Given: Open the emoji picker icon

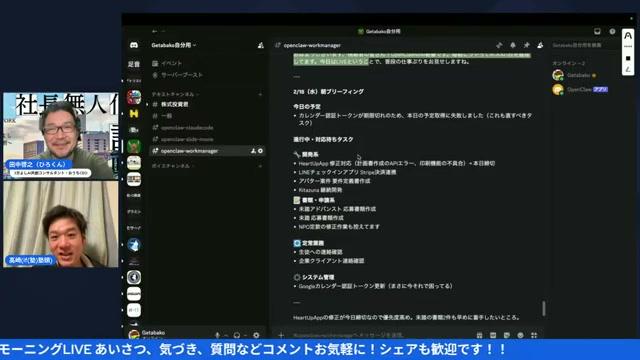Looking at the screenshot, I should coord(520,335).
